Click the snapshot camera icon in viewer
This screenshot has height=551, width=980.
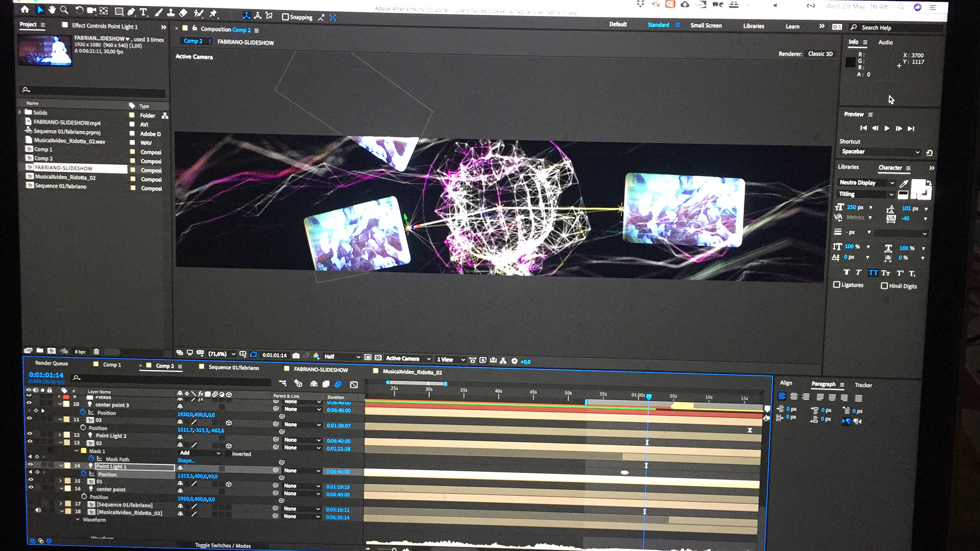(296, 355)
